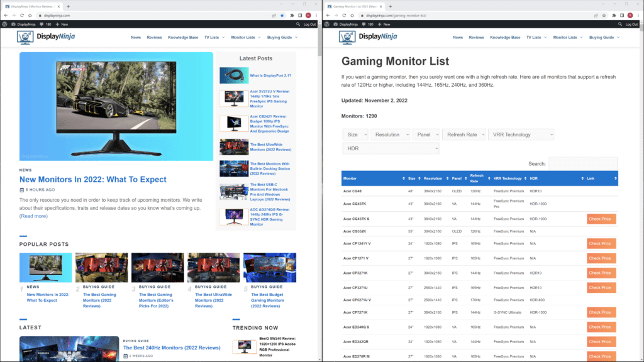Viewport: 644px width, 362px height.
Task: Toggle sorting on the Refresh Rate column
Action: pyautogui.click(x=477, y=178)
